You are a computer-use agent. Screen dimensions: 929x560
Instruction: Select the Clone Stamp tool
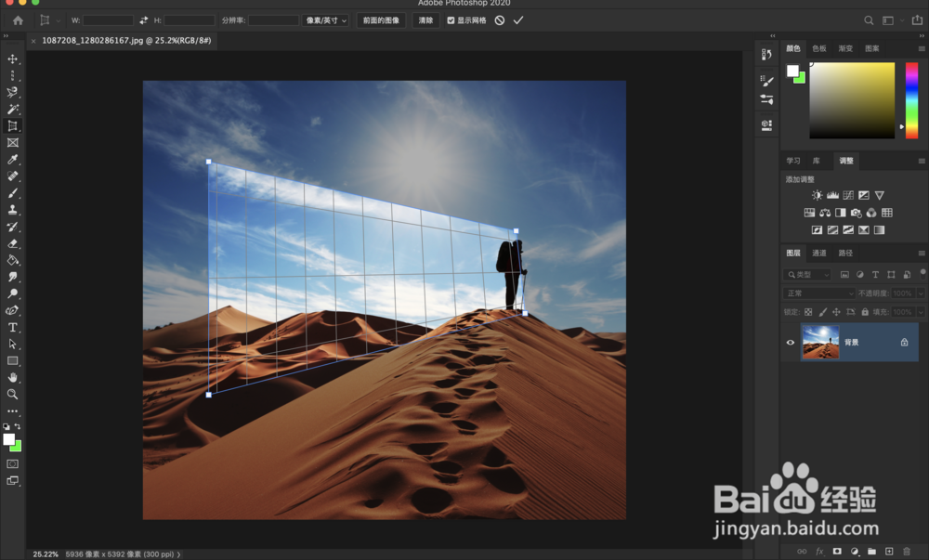[x=12, y=210]
